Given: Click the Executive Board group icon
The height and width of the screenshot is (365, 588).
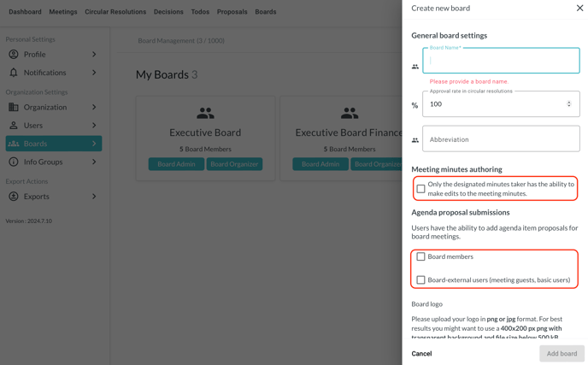Looking at the screenshot, I should (x=205, y=113).
